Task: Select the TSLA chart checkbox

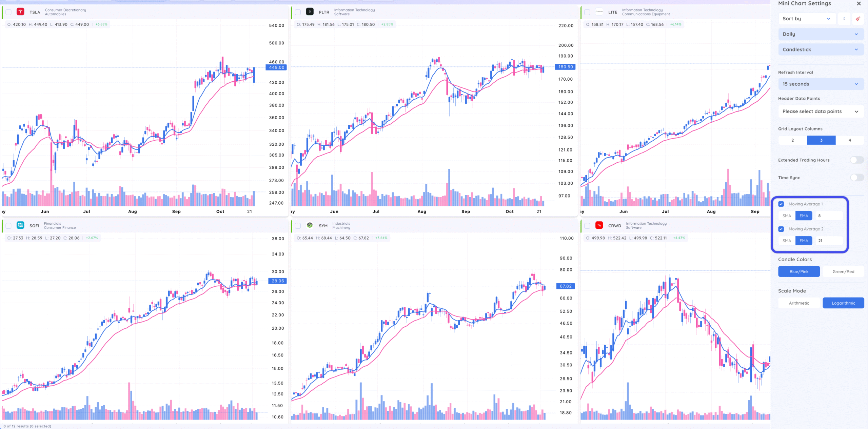Action: (x=8, y=12)
